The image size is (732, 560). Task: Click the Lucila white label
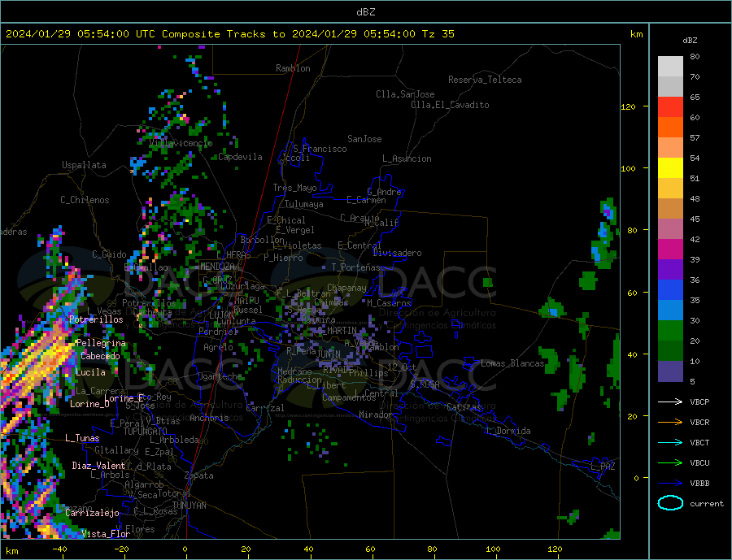click(90, 372)
